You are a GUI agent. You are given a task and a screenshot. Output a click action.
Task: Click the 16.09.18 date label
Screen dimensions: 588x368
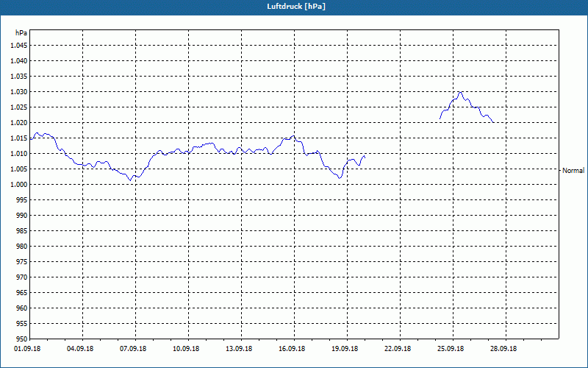click(x=292, y=348)
